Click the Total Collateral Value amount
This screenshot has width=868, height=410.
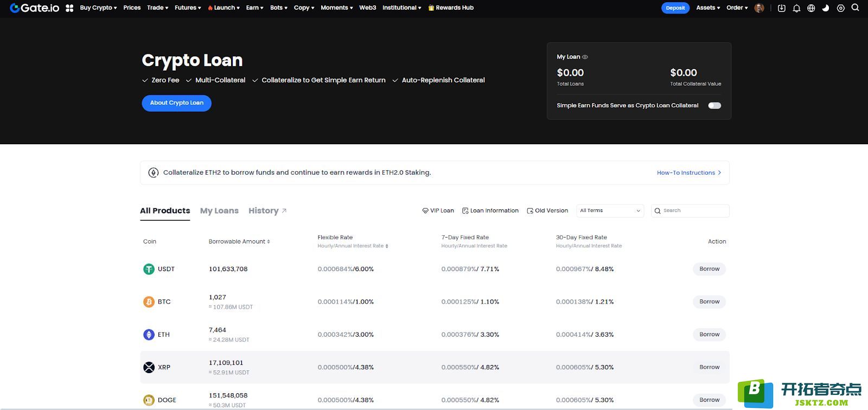684,73
